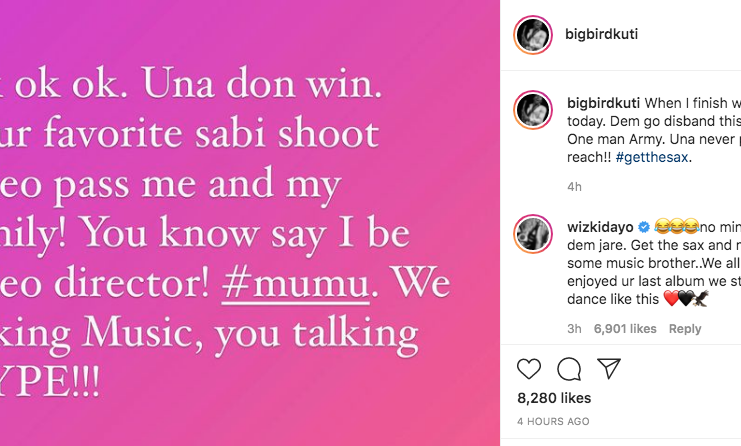741x446 pixels.
Task: Click the 4h caption timestamp
Action: [x=574, y=186]
